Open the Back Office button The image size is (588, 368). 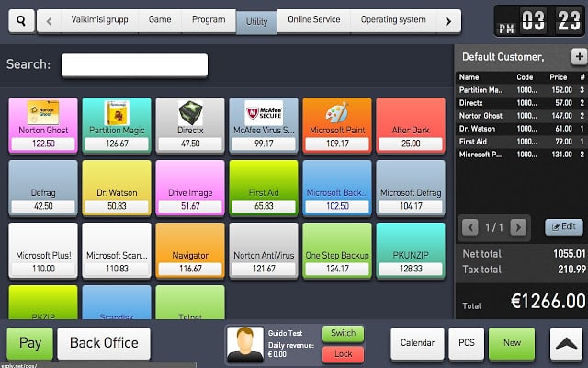coord(104,343)
